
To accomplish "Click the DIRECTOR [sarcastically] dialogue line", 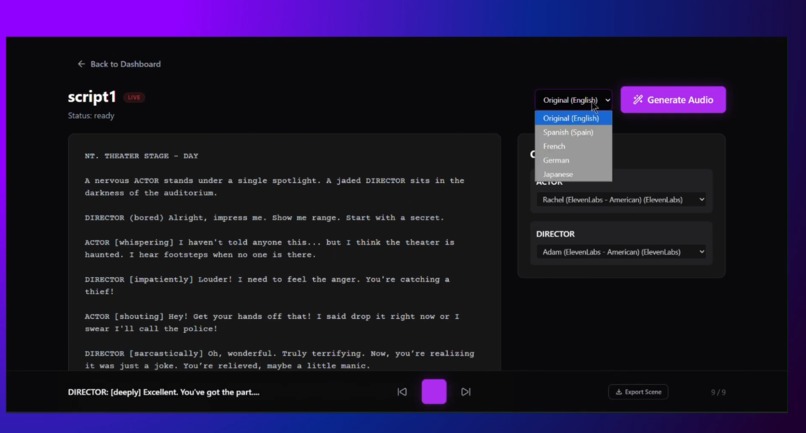I will point(279,359).
